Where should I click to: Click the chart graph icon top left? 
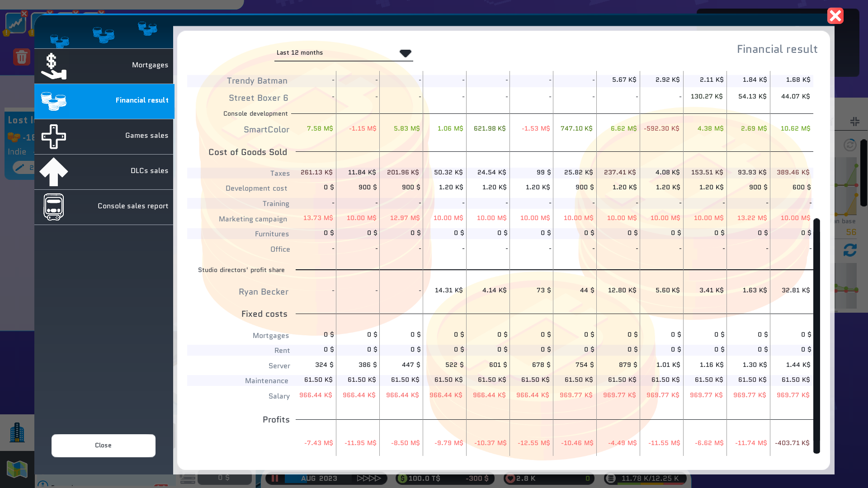click(15, 23)
